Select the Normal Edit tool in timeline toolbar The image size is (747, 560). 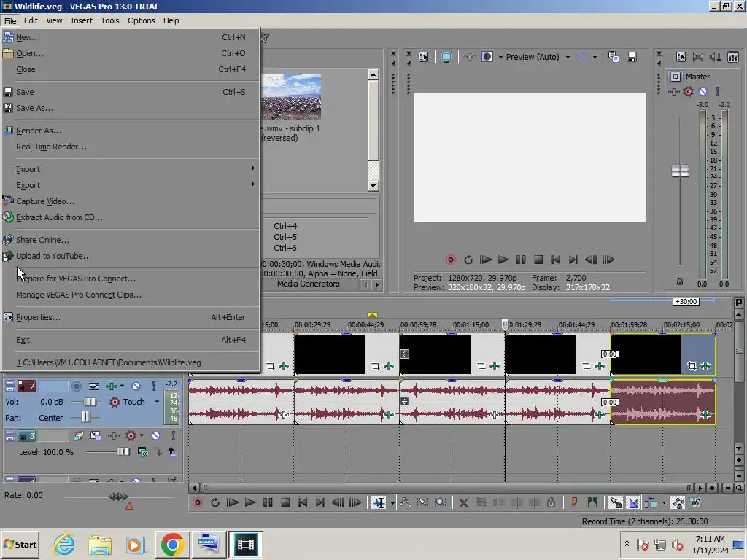pos(379,503)
